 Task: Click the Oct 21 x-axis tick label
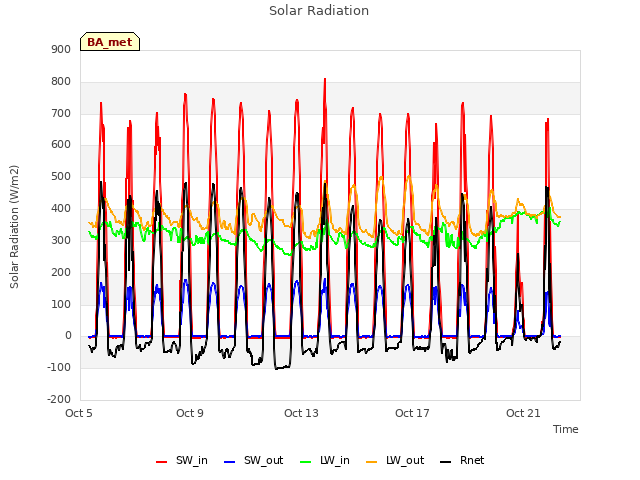(523, 413)
